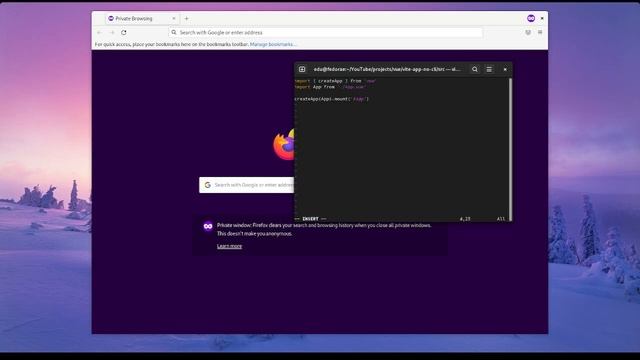
Task: Open the Firefox application menu
Action: tap(540, 32)
